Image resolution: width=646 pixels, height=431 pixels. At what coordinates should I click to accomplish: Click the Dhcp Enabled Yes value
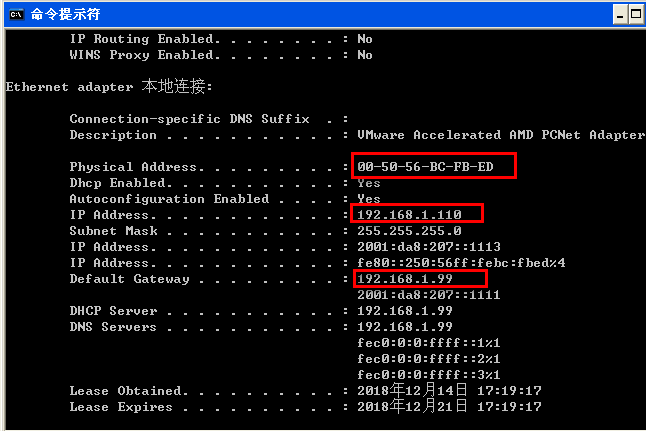coord(369,183)
